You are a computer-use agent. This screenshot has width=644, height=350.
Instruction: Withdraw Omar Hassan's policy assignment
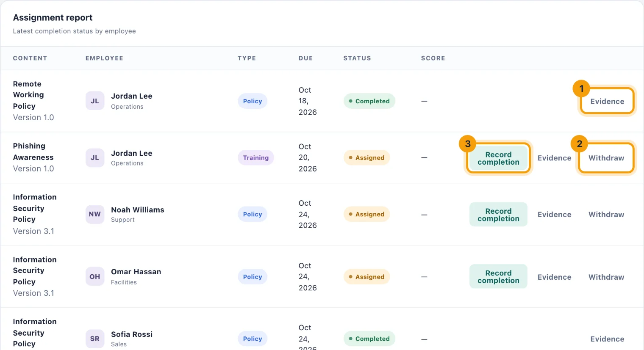pyautogui.click(x=606, y=277)
